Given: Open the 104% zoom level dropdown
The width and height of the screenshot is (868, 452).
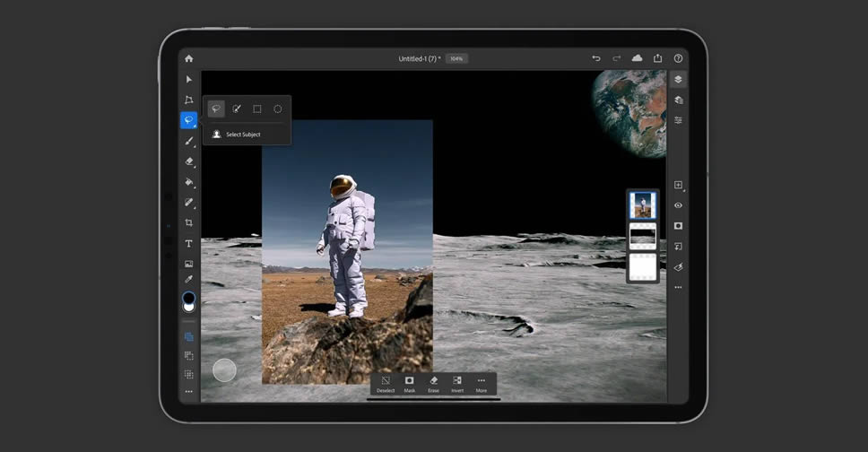Looking at the screenshot, I should tap(456, 58).
